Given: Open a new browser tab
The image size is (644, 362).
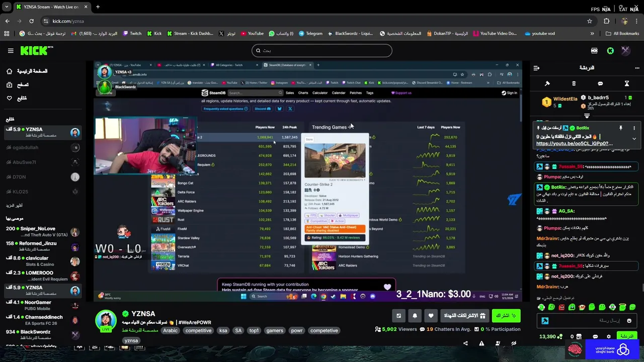Looking at the screenshot, I should [98, 7].
